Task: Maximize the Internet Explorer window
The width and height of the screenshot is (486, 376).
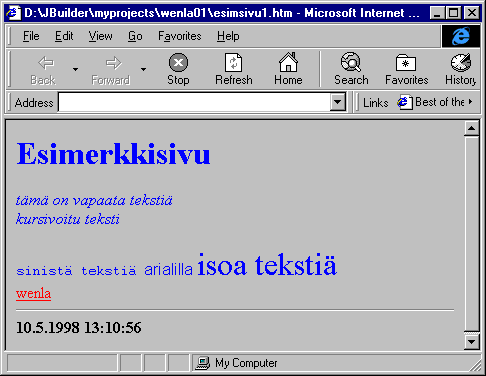Action: click(x=453, y=13)
